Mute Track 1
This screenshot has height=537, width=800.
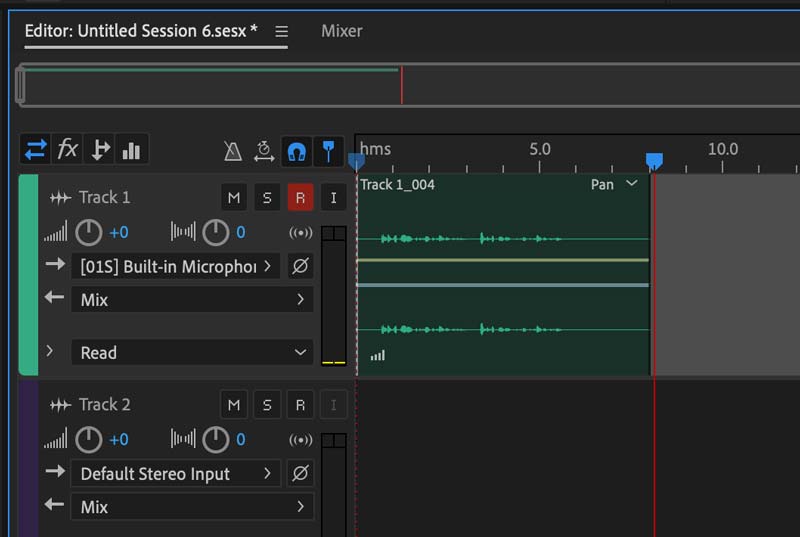233,198
